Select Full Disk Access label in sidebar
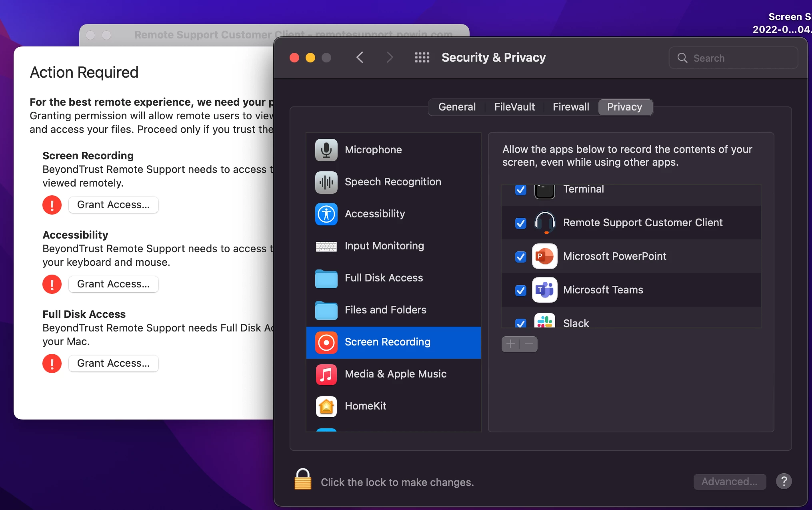The image size is (812, 510). [384, 278]
